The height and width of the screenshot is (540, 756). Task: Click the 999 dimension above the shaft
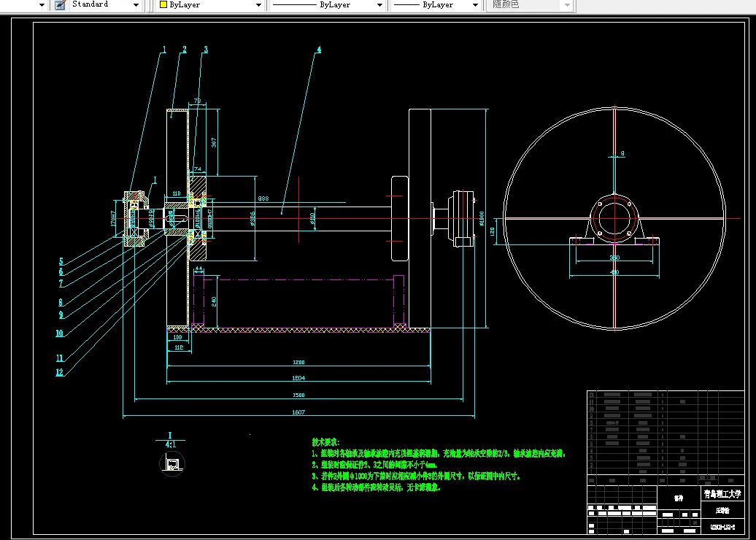click(x=263, y=198)
